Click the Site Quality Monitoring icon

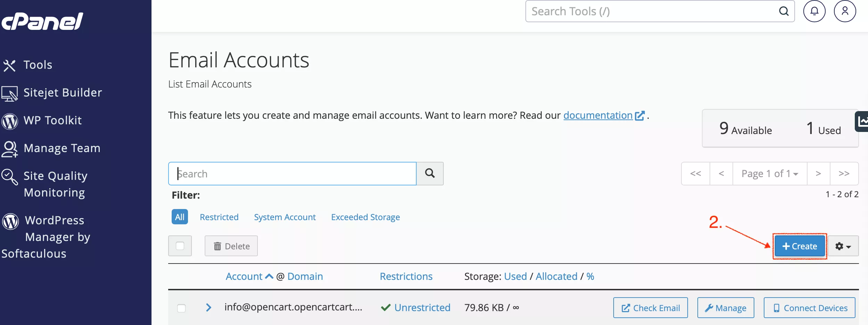[10, 177]
